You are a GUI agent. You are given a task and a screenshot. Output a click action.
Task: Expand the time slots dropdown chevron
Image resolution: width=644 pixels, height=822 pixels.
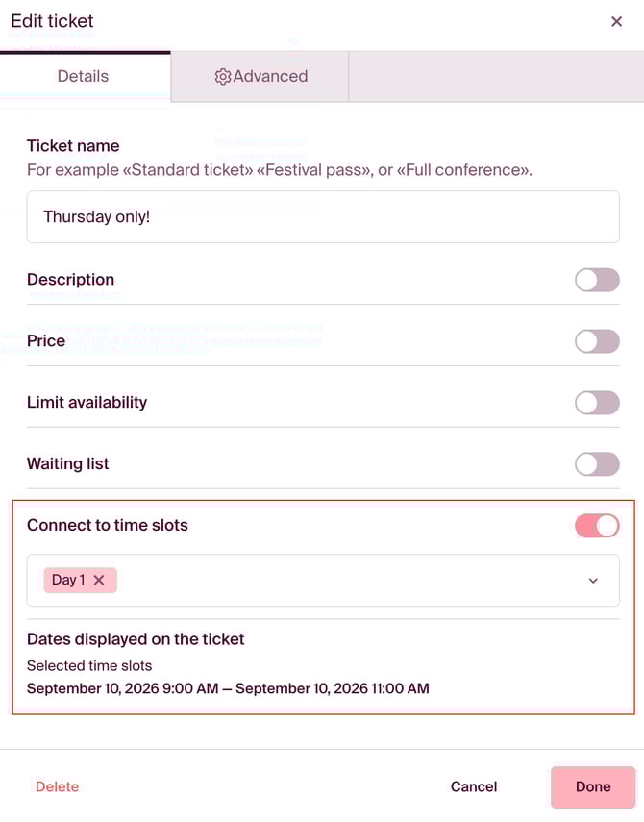click(x=593, y=580)
